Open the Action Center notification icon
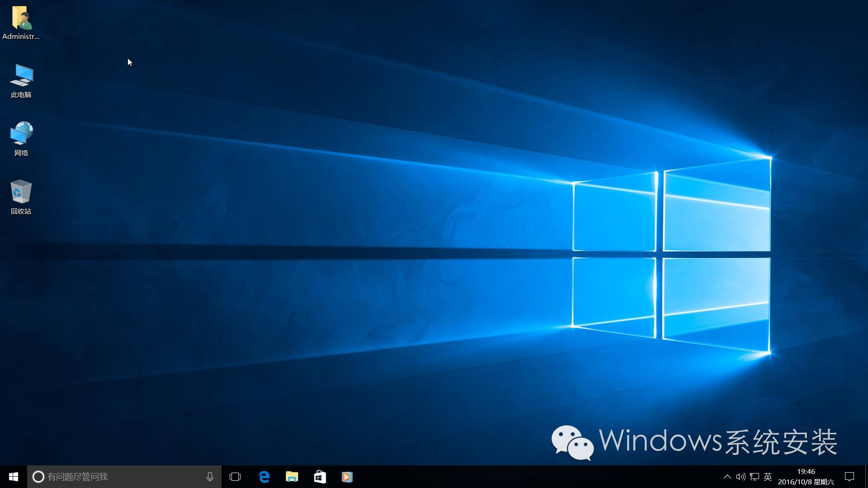 849,477
